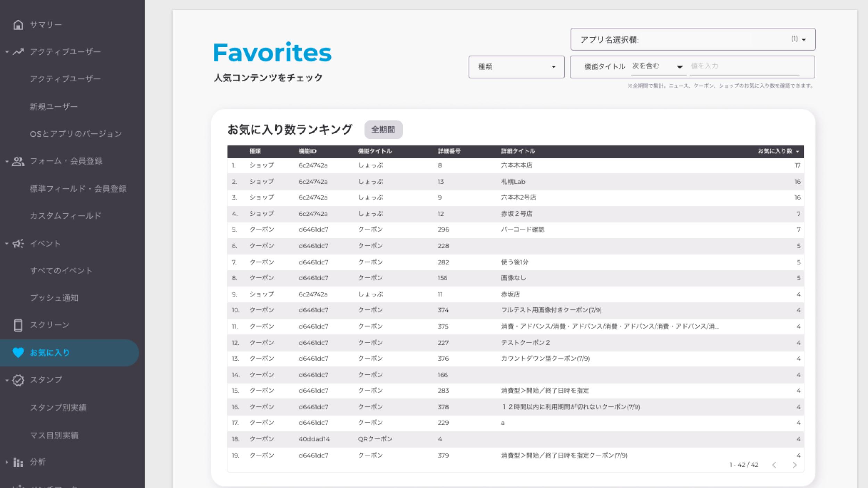
Task: Click the 全期間 period badge
Action: (383, 130)
